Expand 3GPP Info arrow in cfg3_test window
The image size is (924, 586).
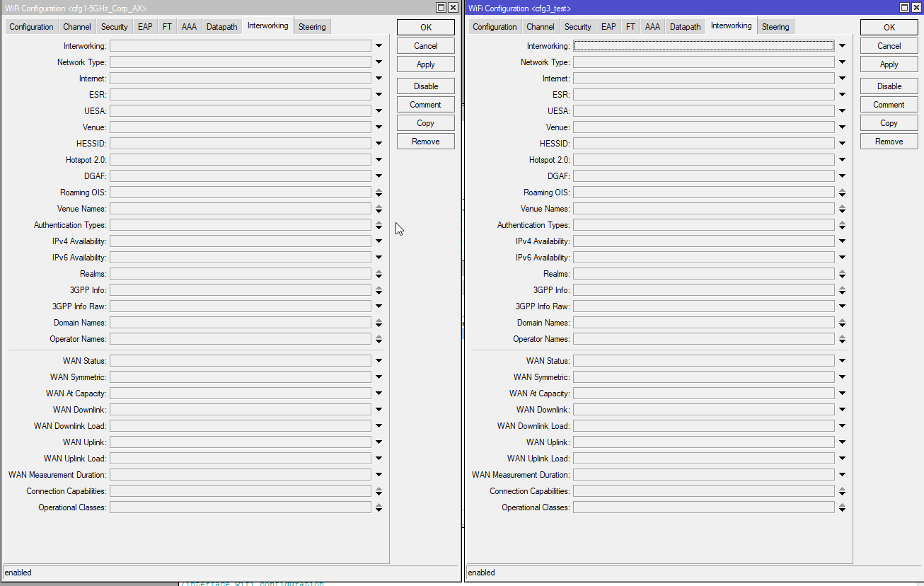tap(842, 290)
